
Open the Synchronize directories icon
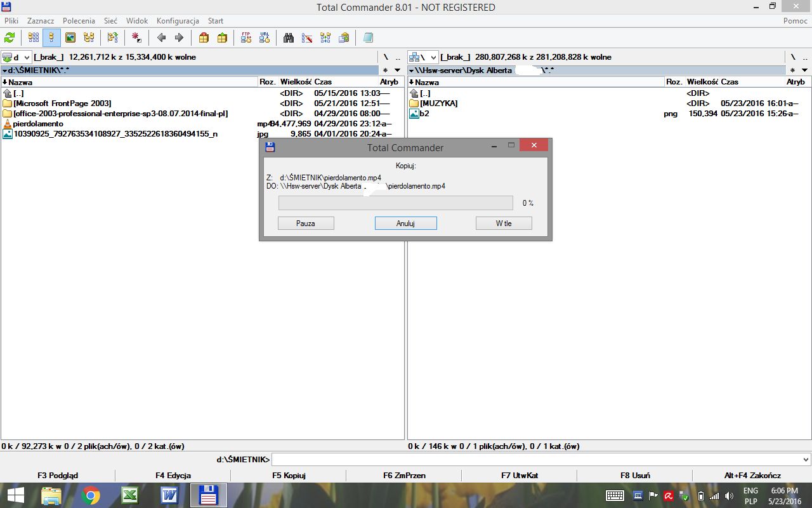325,37
